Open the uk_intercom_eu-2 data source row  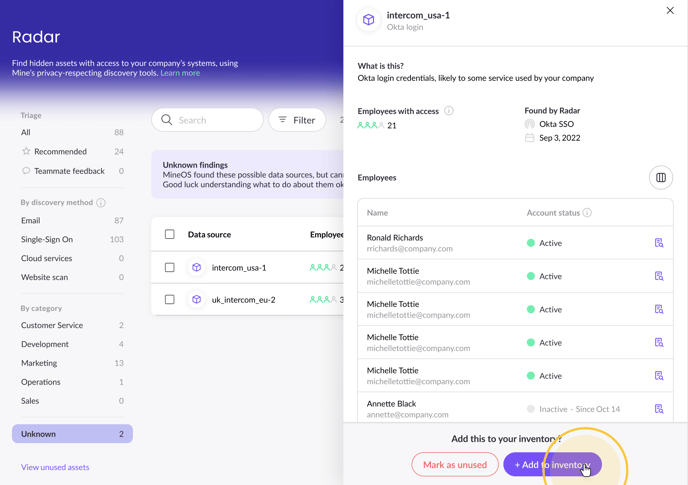point(247,299)
